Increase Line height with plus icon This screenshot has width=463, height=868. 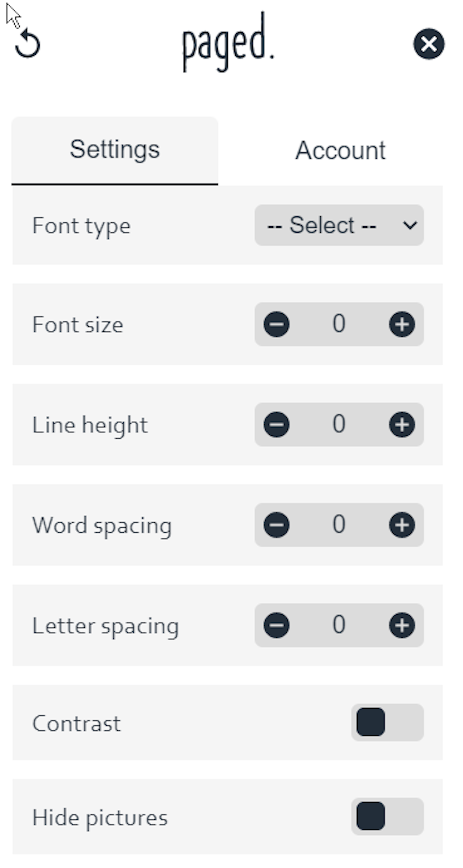point(402,424)
